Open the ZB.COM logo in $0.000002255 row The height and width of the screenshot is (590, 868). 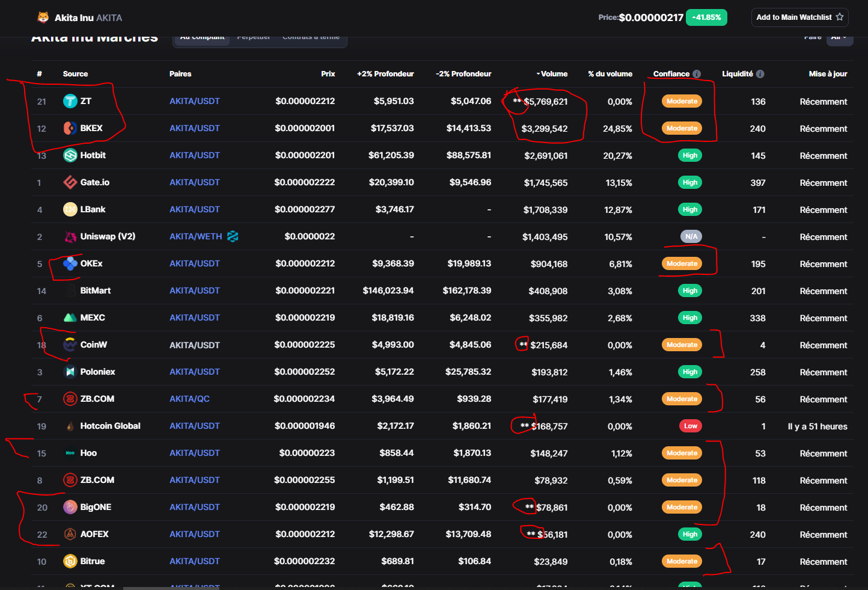coord(70,480)
